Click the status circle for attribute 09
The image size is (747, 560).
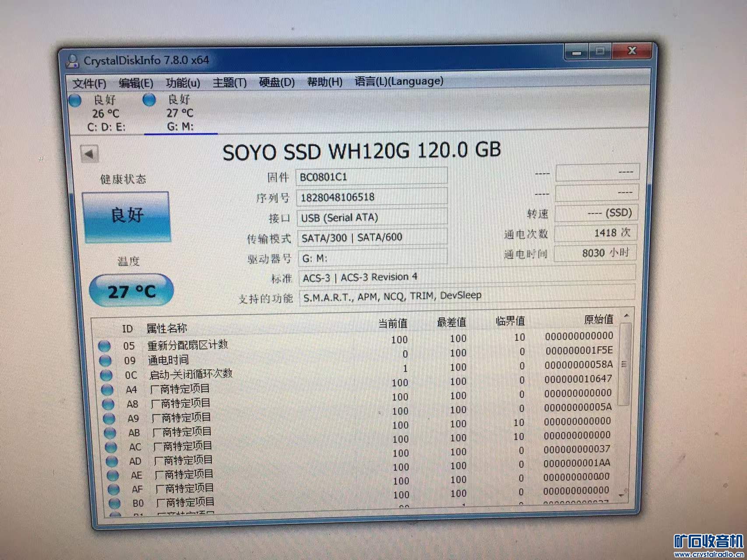105,360
